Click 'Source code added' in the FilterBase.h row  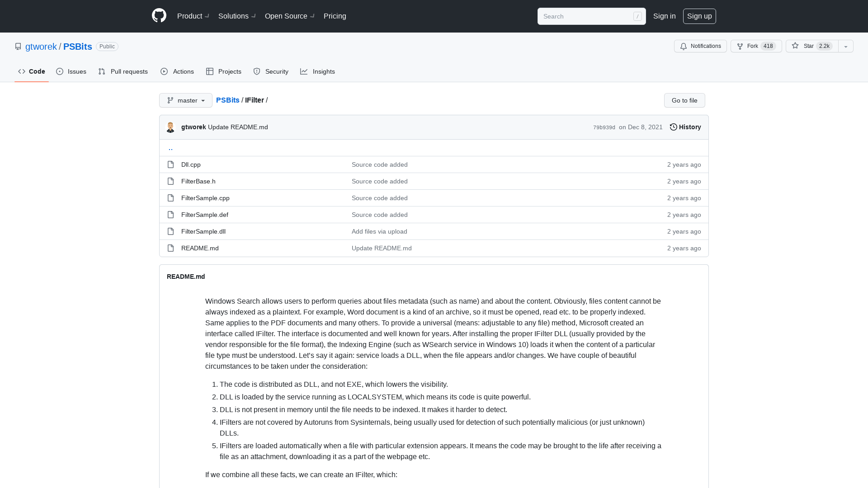[380, 181]
